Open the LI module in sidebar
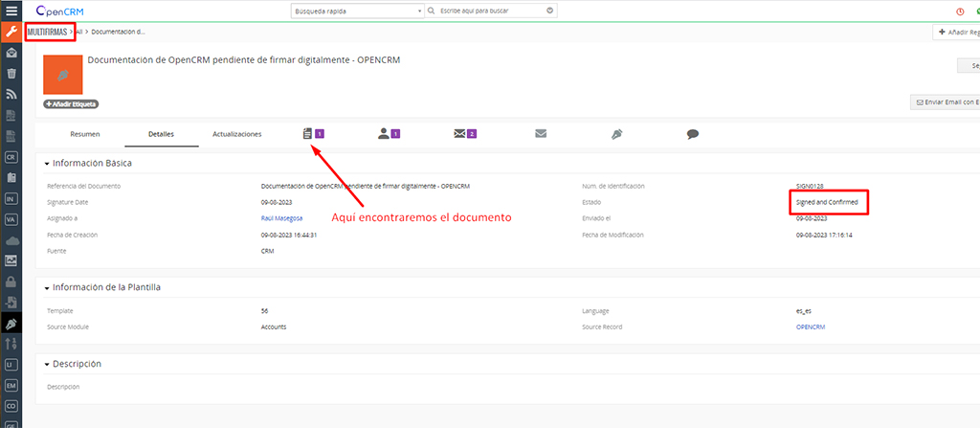This screenshot has width=980, height=428. point(11,364)
